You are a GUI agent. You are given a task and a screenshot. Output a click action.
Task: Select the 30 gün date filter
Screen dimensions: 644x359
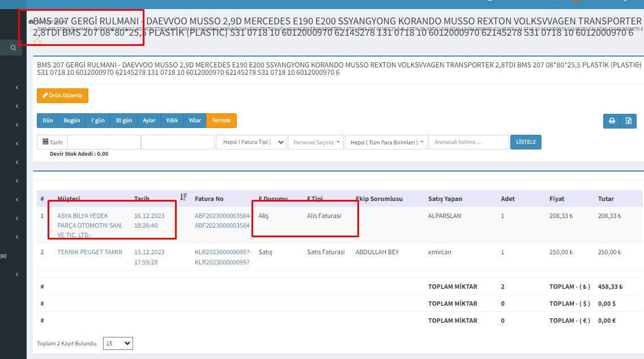point(123,121)
